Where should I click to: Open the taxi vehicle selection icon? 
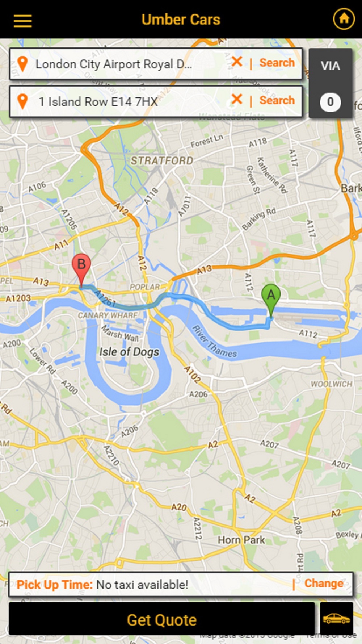click(337, 618)
